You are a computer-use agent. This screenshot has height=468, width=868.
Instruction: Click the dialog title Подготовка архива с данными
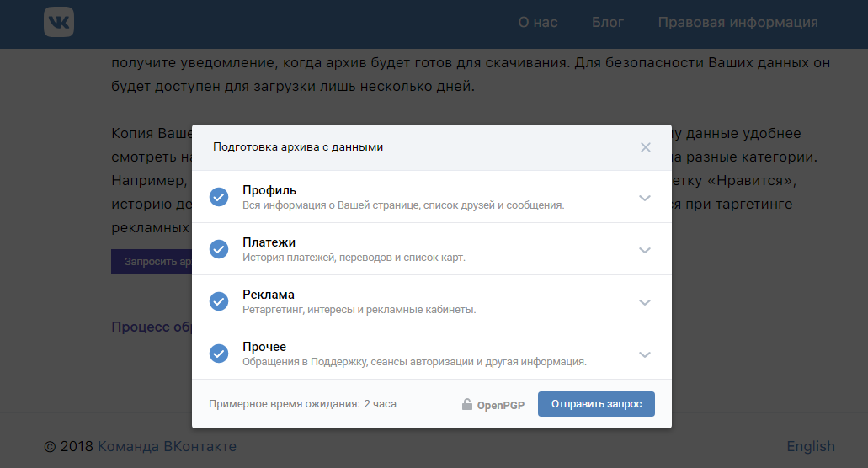pos(298,147)
